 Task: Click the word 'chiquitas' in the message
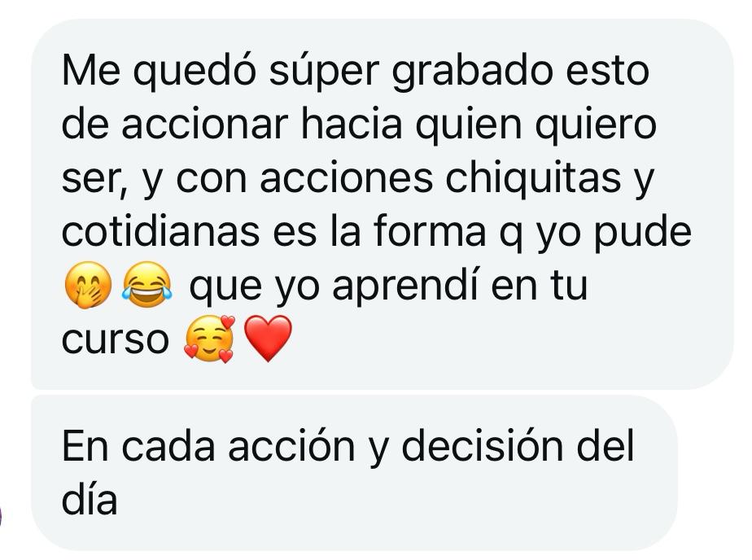tap(533, 178)
